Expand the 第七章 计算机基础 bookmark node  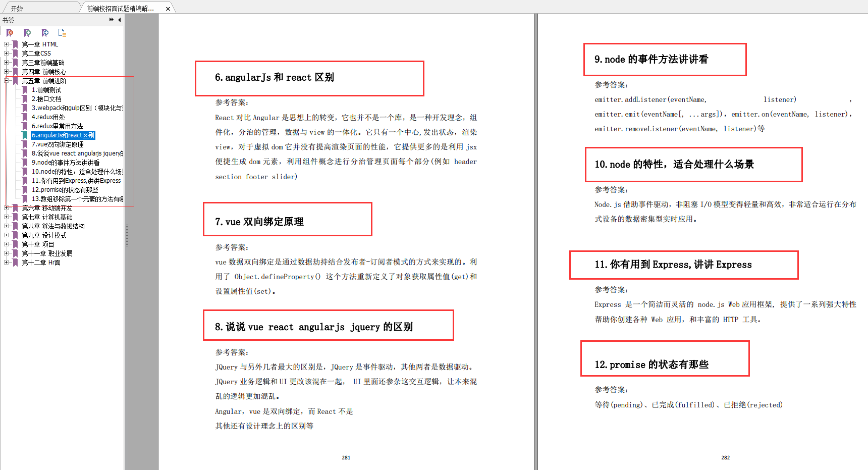coord(7,217)
